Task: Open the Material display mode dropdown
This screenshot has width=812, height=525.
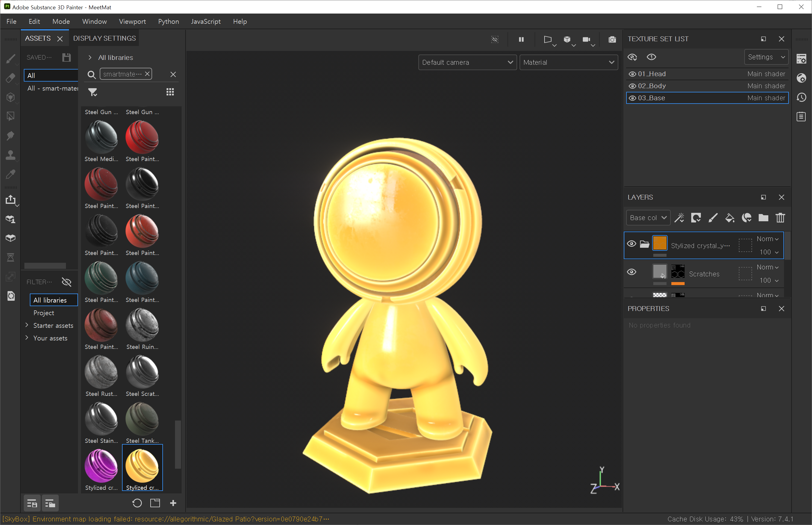Action: (568, 62)
